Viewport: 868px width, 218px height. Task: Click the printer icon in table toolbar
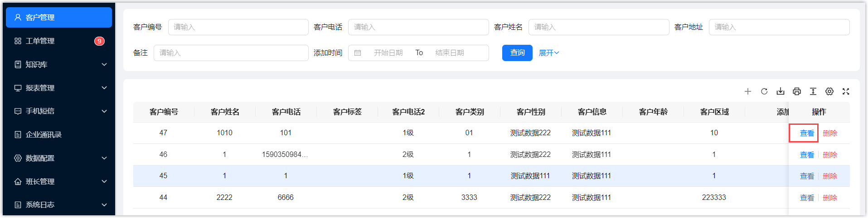coord(797,91)
